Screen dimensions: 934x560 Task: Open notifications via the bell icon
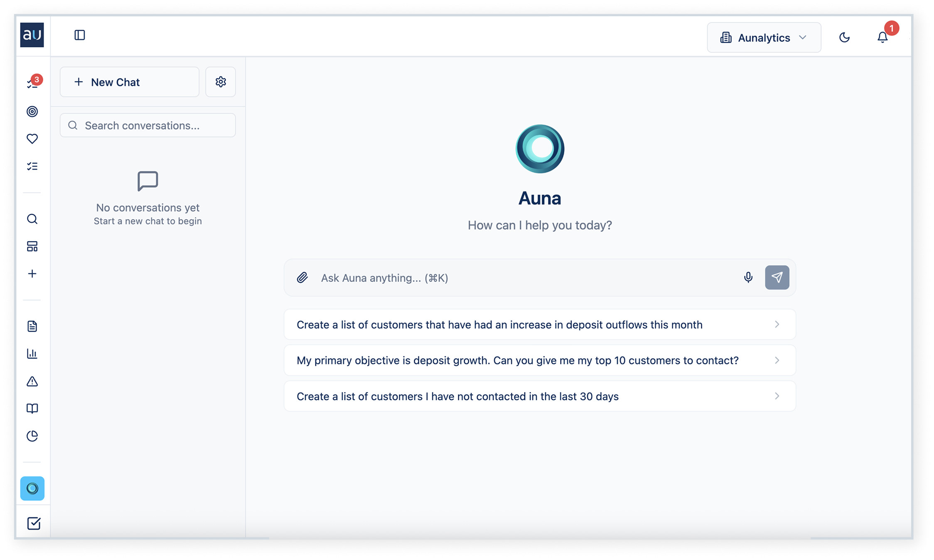pyautogui.click(x=882, y=37)
